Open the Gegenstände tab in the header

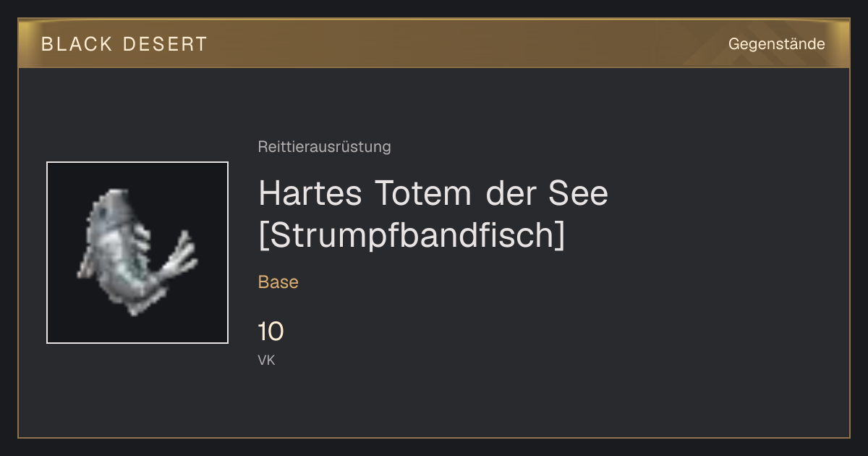pyautogui.click(x=776, y=44)
